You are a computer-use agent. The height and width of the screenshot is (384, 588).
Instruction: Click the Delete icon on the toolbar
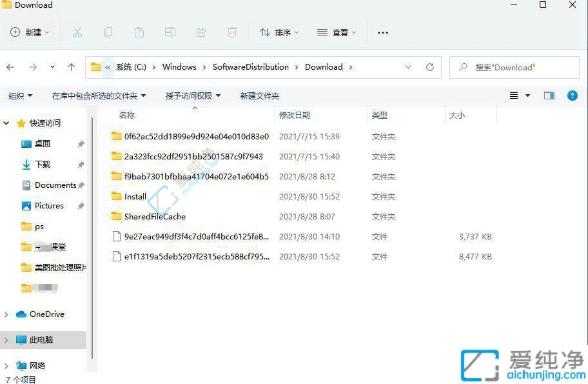tap(231, 32)
